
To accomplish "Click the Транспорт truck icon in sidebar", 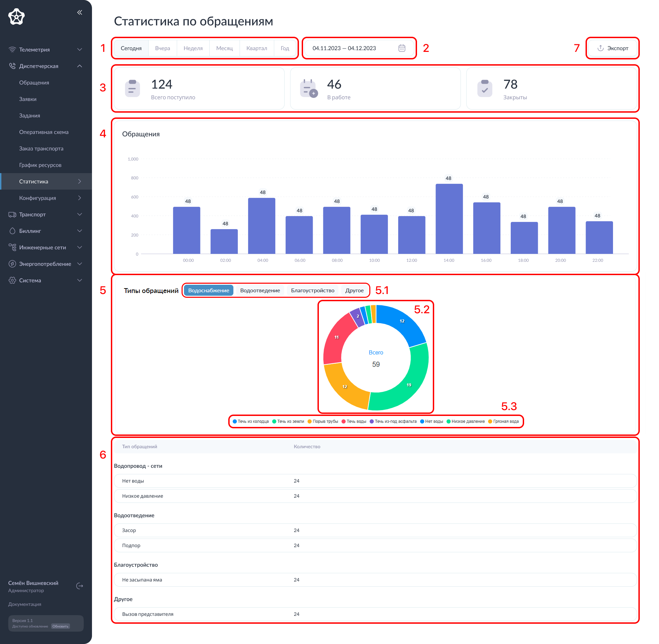I will [12, 214].
